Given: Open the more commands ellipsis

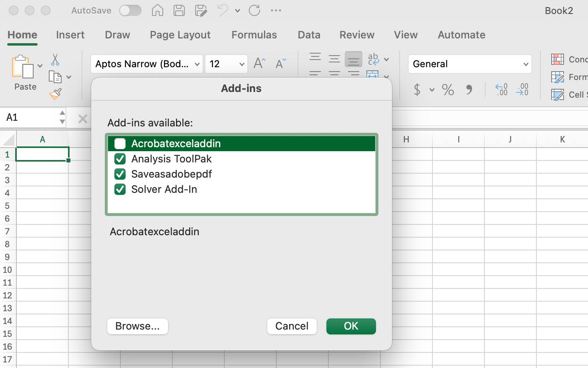Looking at the screenshot, I should pos(276,10).
